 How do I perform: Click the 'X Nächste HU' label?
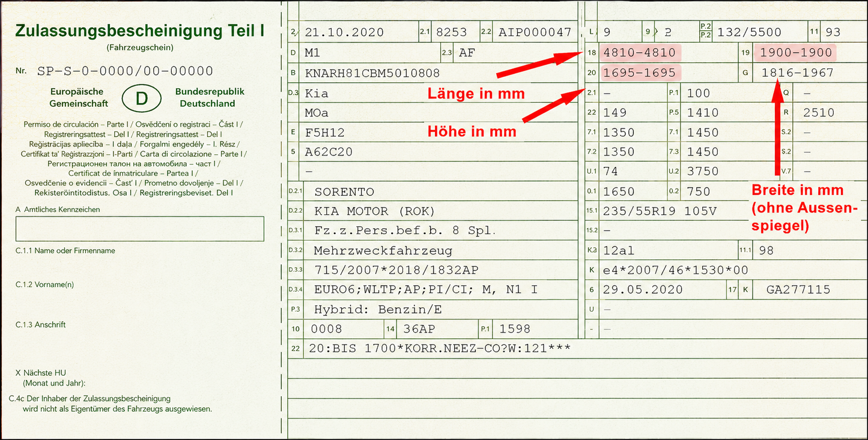[x=41, y=373]
